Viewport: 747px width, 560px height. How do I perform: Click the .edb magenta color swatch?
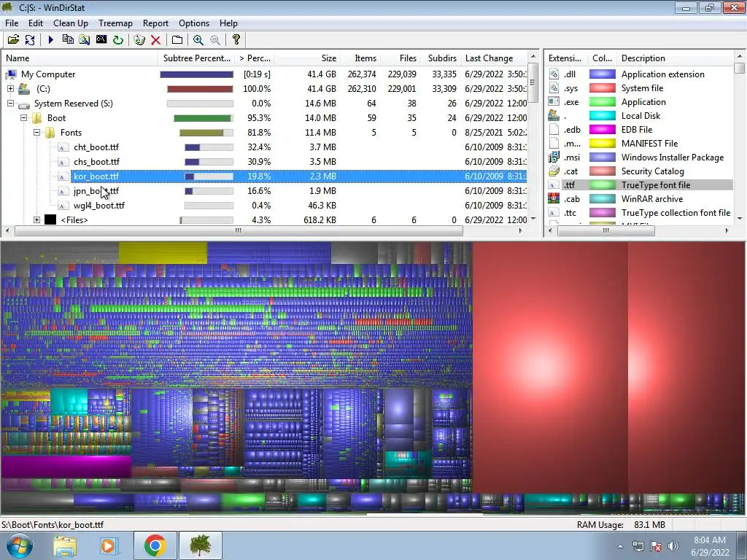(x=602, y=130)
